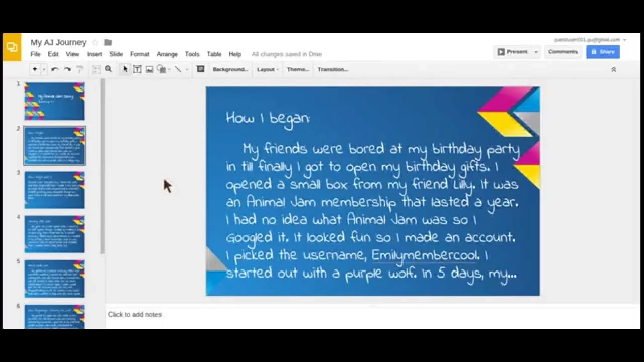Insert an image from toolbar
Screen dimensions: 644x362
(x=149, y=70)
